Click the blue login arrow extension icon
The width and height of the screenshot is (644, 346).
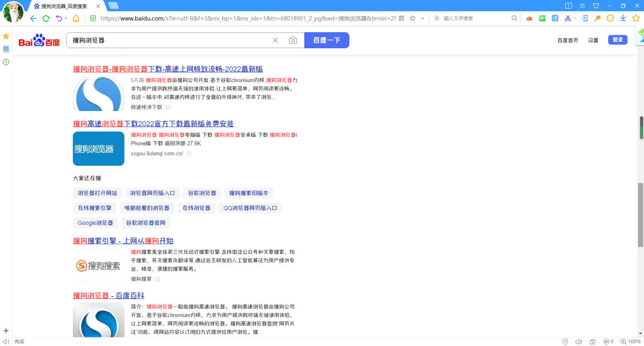point(584,18)
